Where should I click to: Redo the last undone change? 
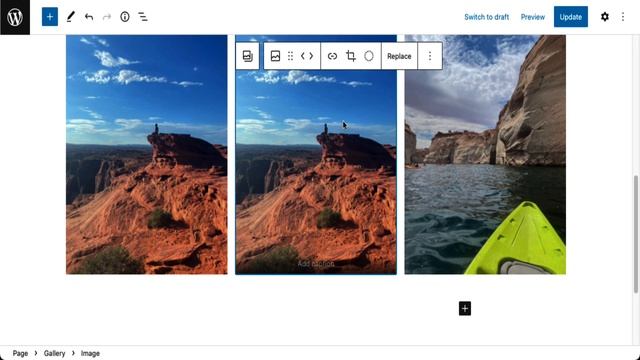point(107,17)
